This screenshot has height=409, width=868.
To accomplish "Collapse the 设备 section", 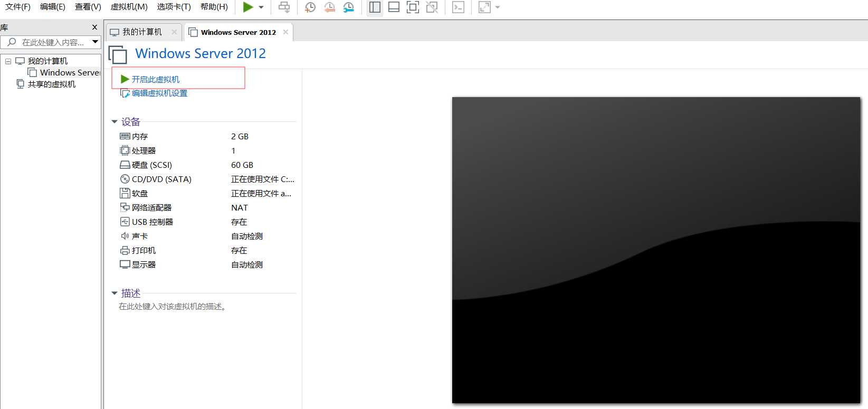I will (x=115, y=122).
